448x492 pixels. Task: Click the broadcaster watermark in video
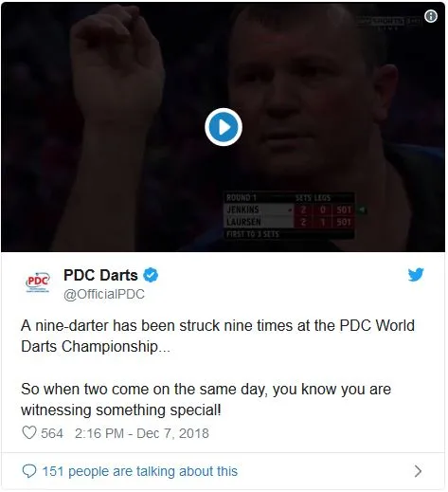[389, 22]
